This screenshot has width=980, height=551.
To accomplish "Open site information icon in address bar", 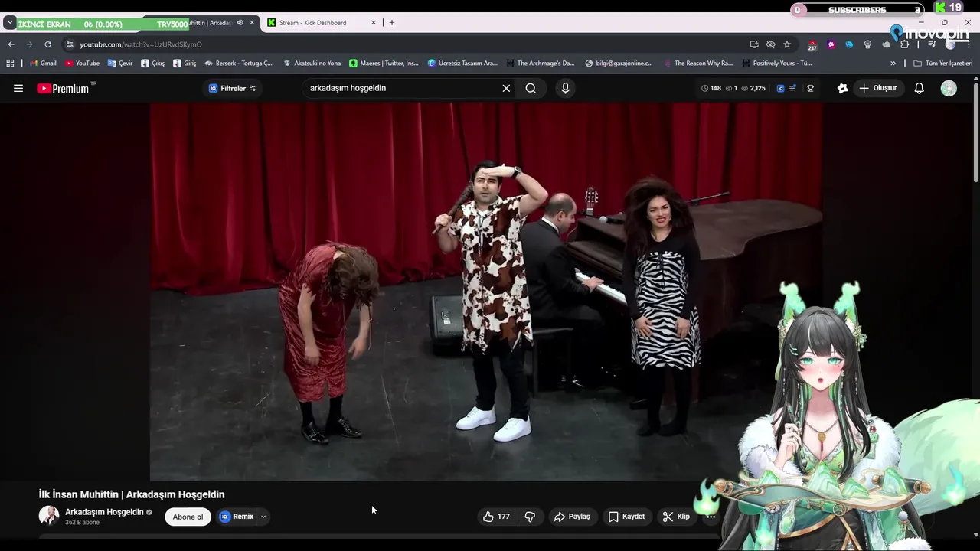I will (70, 44).
